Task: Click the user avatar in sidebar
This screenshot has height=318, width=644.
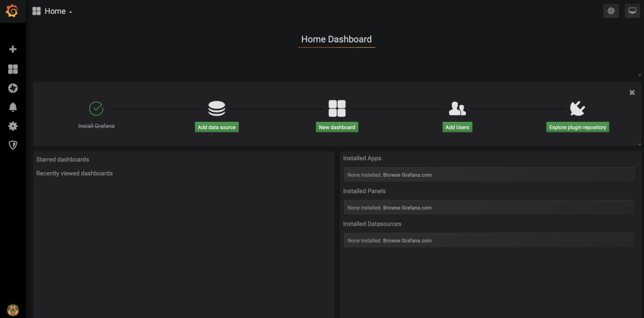Action: coord(13,309)
